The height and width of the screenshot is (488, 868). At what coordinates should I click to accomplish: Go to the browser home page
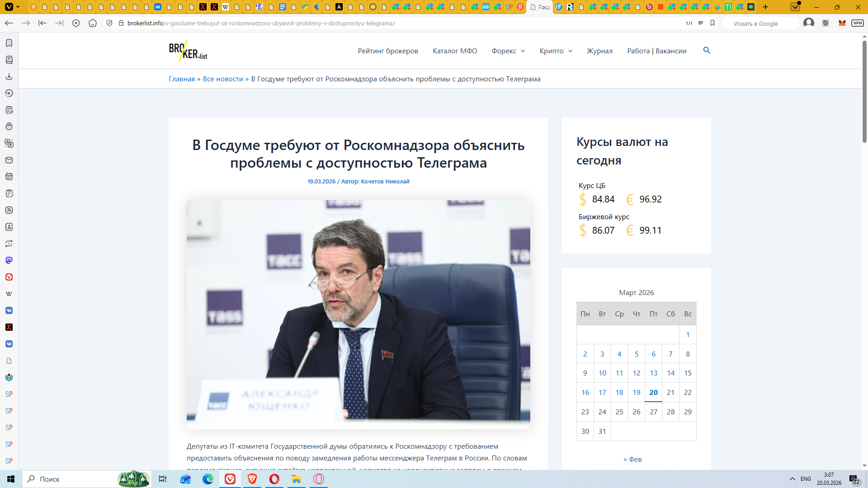[93, 23]
